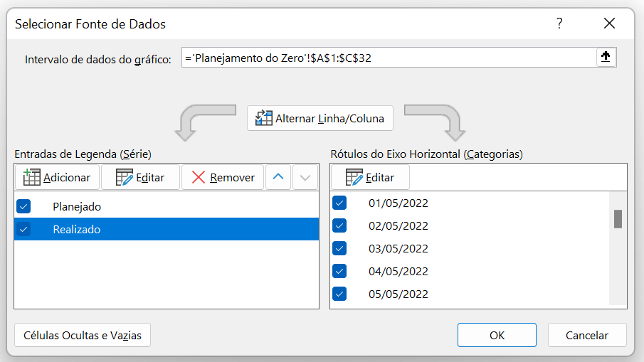Image resolution: width=644 pixels, height=362 pixels.
Task: Click the chart data range input field
Action: click(388, 58)
